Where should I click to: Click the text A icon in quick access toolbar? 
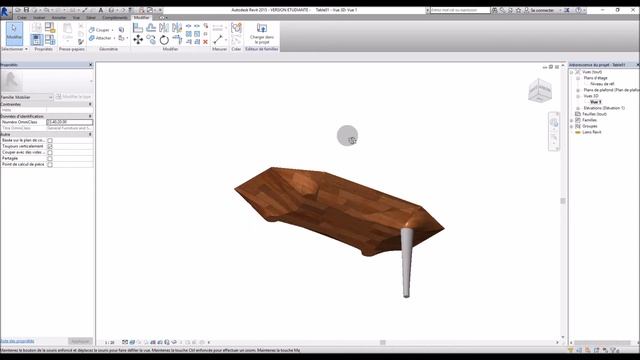click(x=101, y=10)
